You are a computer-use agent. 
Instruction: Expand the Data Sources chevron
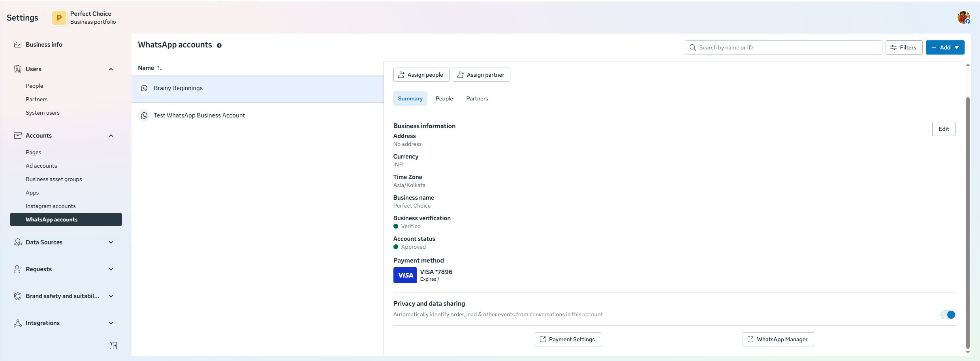coord(111,242)
